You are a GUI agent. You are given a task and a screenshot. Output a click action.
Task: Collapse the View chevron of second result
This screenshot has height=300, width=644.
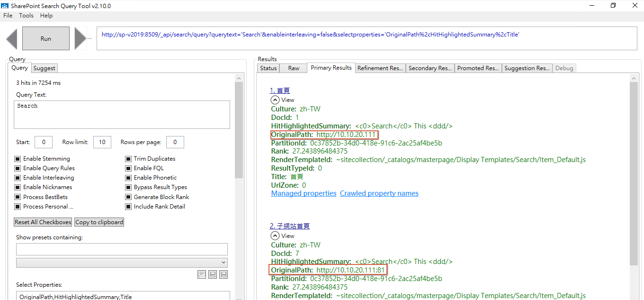point(275,236)
